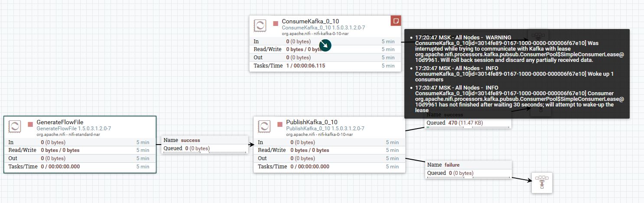The width and height of the screenshot is (644, 203).
Task: Select the failure connection label
Action: click(469, 169)
